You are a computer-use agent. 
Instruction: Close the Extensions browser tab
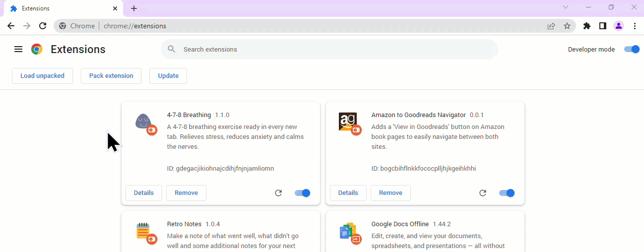pos(115,8)
